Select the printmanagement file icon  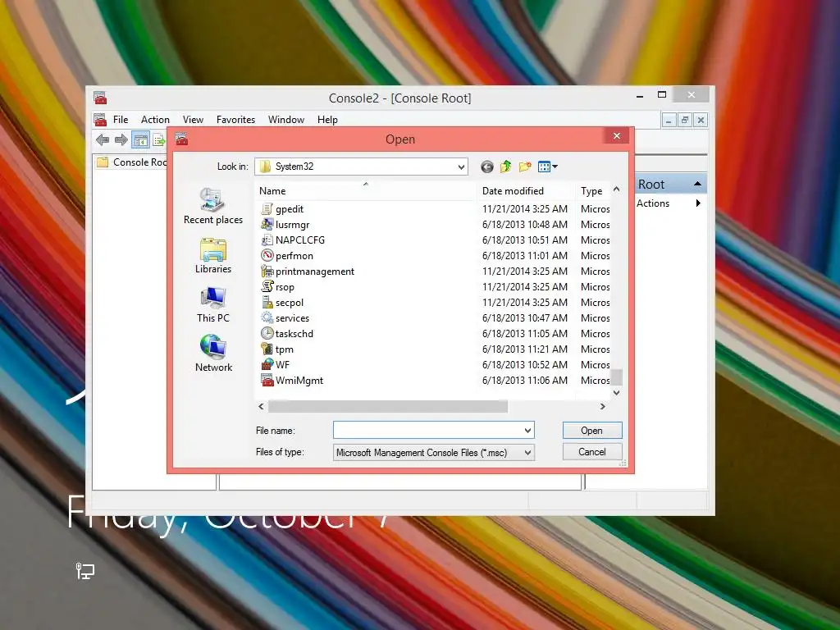click(267, 271)
